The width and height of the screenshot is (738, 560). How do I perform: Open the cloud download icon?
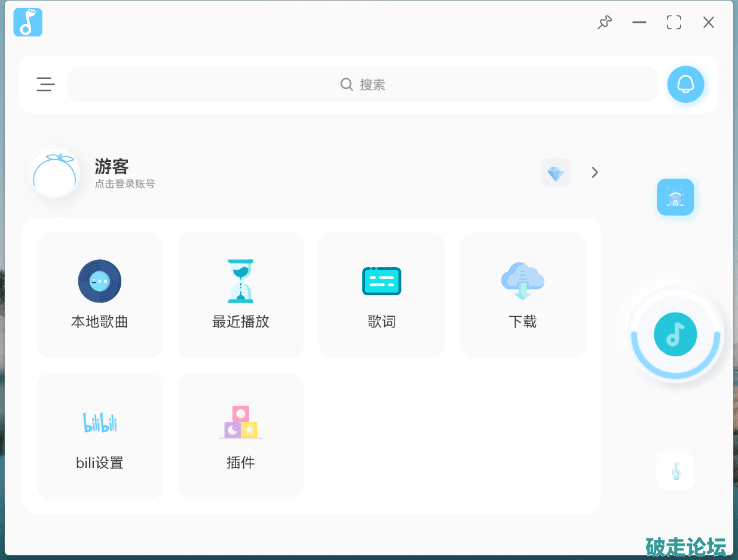click(522, 281)
